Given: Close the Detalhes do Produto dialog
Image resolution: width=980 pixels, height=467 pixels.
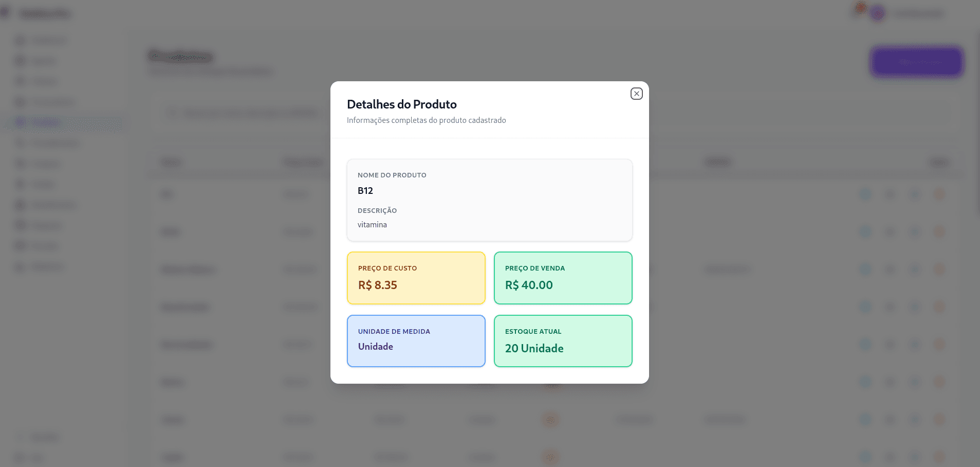Looking at the screenshot, I should [x=636, y=94].
